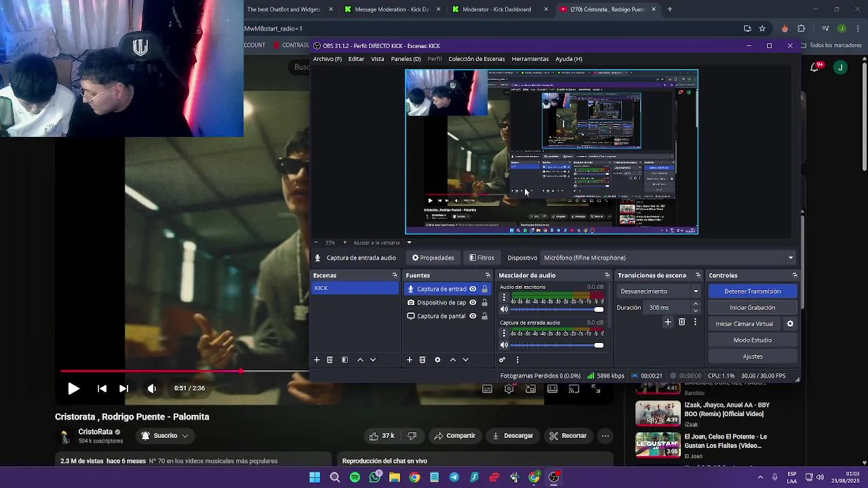The width and height of the screenshot is (868, 488).
Task: Click Detener Transmisión button
Action: coord(753,291)
